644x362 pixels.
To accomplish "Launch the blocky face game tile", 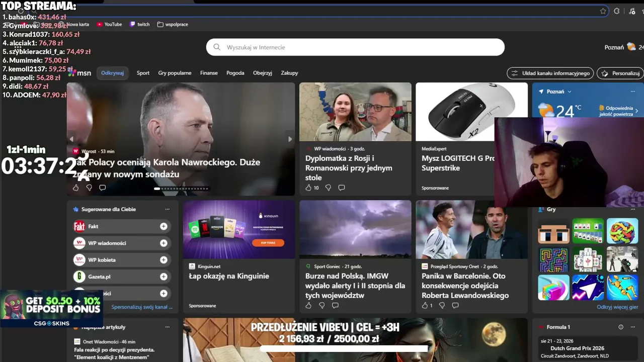I will tap(553, 231).
